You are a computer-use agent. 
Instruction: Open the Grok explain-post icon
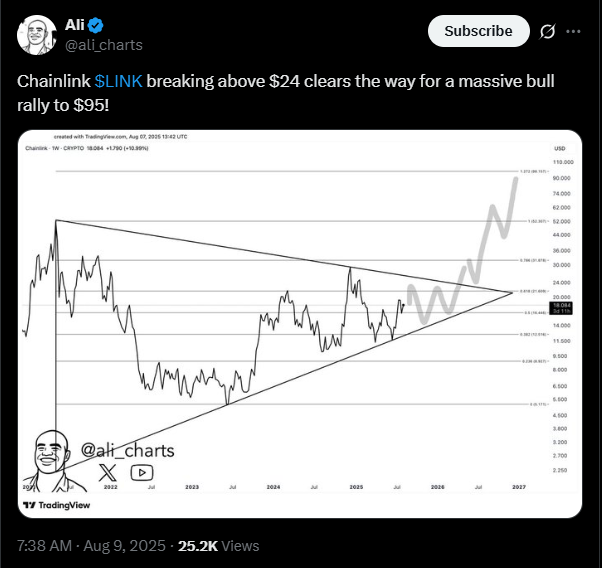coord(547,31)
